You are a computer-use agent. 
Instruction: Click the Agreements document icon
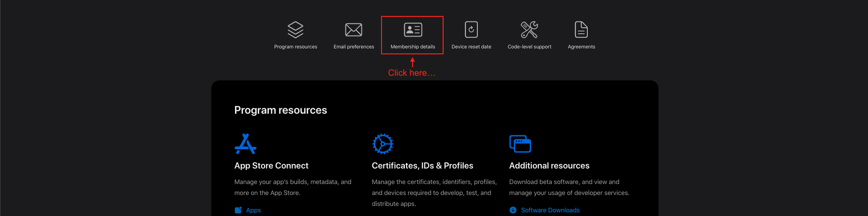coord(581,30)
